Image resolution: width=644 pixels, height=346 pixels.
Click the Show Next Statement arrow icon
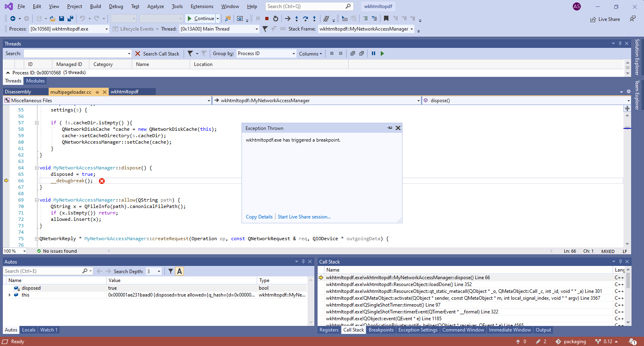(x=287, y=19)
